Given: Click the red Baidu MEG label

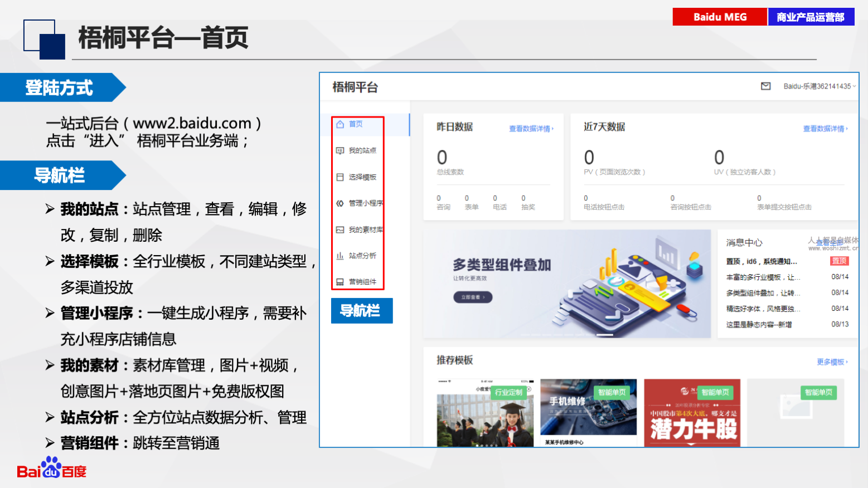Looking at the screenshot, I should [720, 17].
